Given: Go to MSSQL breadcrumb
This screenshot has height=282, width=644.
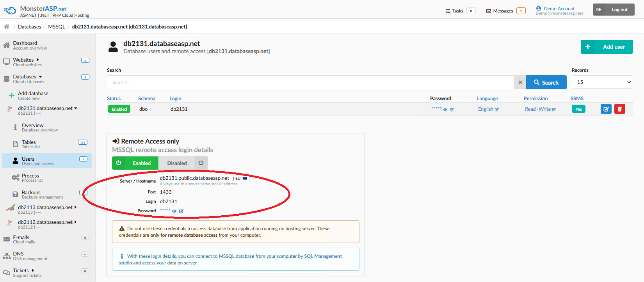Looking at the screenshot, I should pyautogui.click(x=57, y=27).
